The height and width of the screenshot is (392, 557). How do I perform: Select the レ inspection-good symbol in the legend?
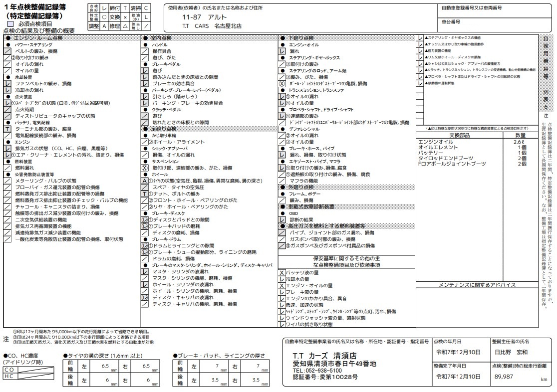pos(104,8)
